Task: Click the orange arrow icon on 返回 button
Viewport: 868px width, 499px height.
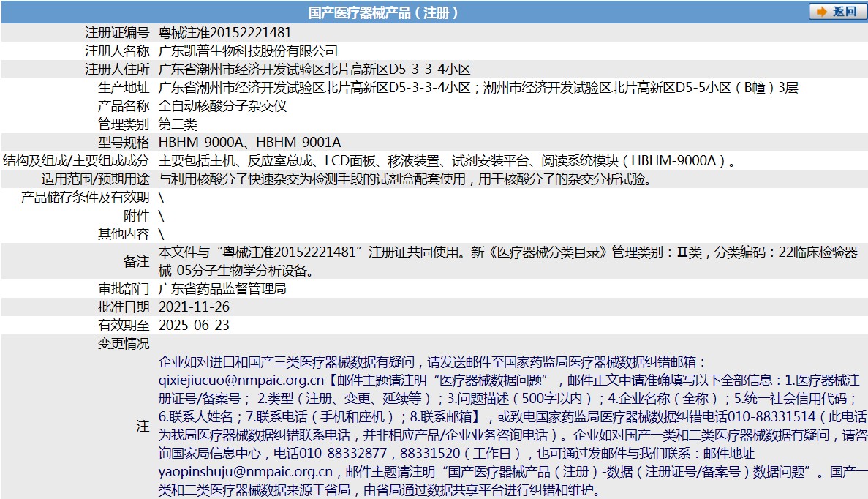Action: pos(821,12)
